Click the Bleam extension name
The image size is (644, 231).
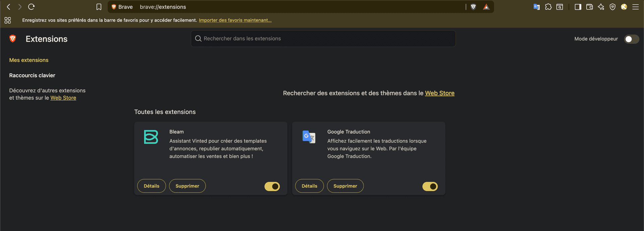[x=176, y=132]
